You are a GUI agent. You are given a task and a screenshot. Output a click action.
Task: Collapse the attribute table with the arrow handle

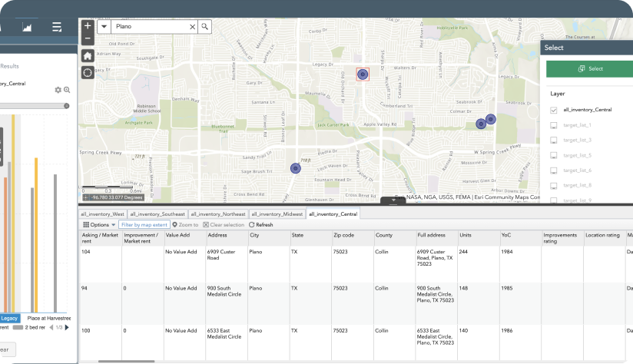[x=393, y=200]
